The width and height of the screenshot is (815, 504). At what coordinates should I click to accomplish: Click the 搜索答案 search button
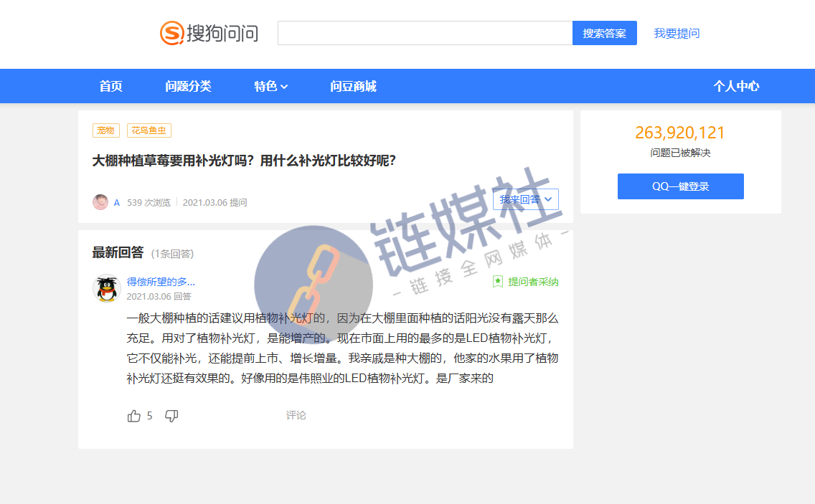604,33
